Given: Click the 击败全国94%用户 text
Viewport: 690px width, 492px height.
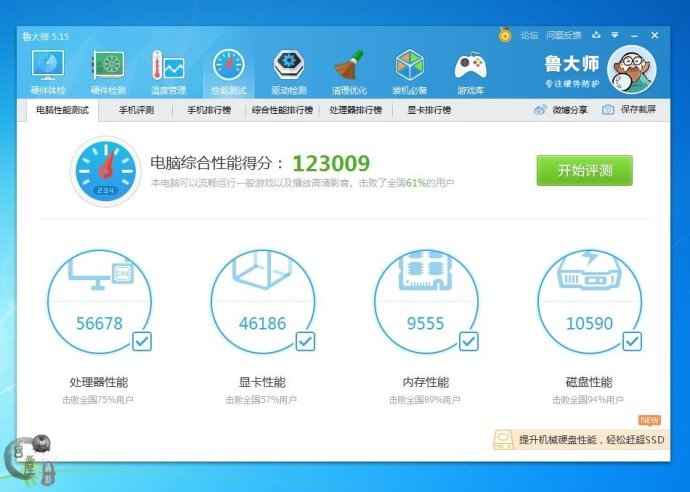Looking at the screenshot, I should click(x=588, y=400).
